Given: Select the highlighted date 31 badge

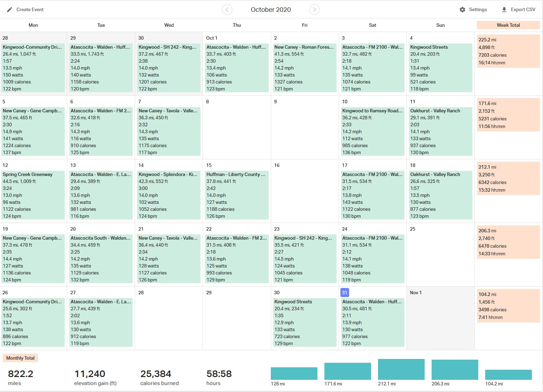Looking at the screenshot, I should (x=345, y=293).
